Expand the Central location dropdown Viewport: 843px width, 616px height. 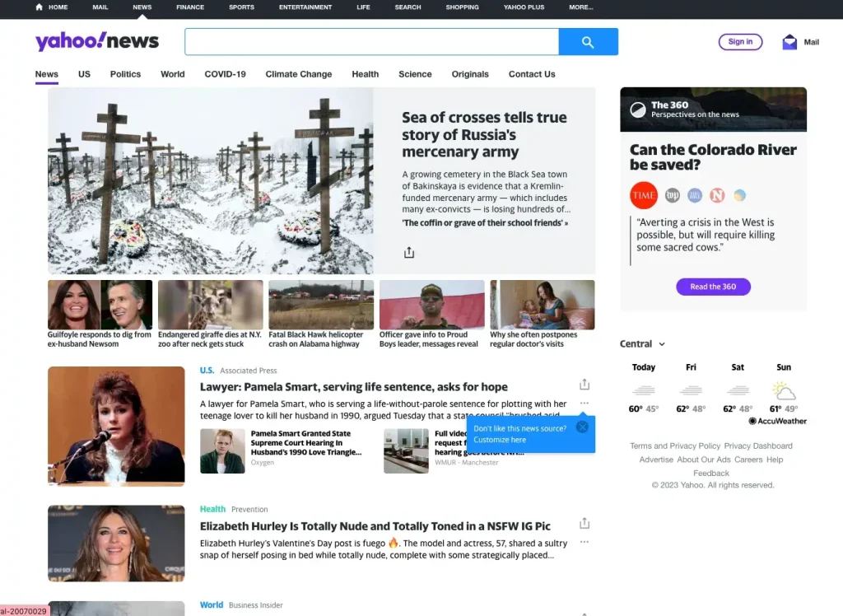(x=642, y=343)
